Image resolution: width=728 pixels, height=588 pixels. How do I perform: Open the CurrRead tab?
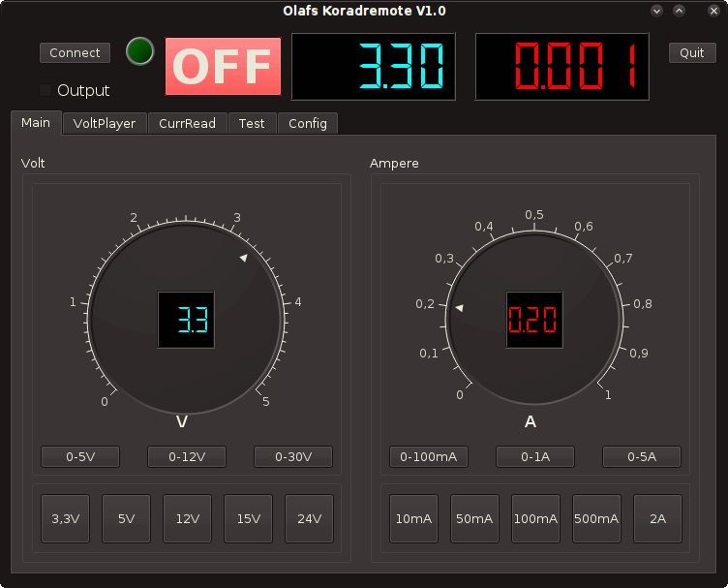coord(187,123)
